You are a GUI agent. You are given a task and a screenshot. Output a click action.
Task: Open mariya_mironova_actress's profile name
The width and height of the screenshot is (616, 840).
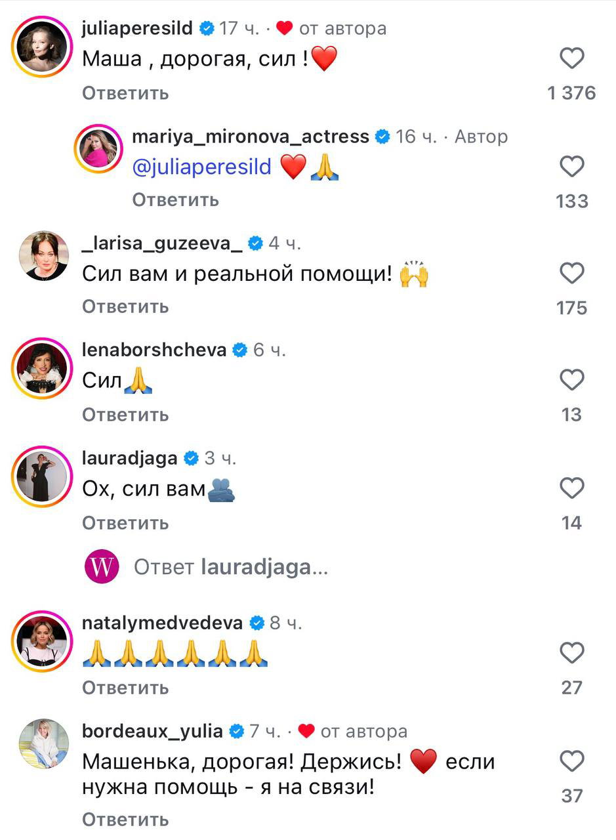(x=249, y=136)
